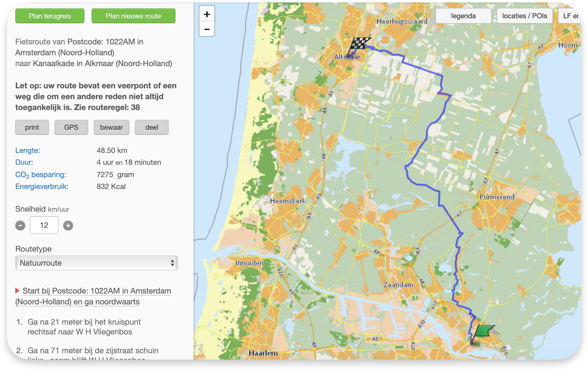This screenshot has height=371, width=588.
Task: Zoom out of the map
Action: (207, 29)
